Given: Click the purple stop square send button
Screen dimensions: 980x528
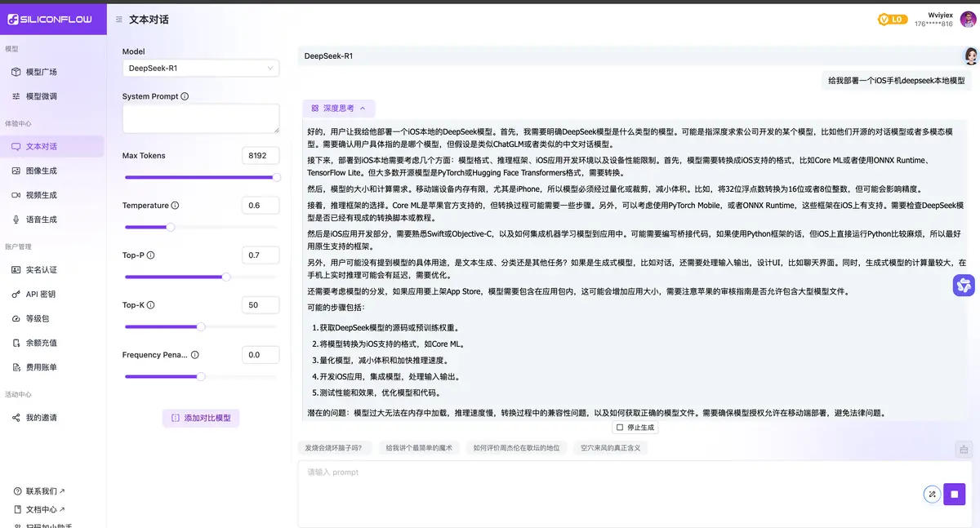Looking at the screenshot, I should 955,494.
